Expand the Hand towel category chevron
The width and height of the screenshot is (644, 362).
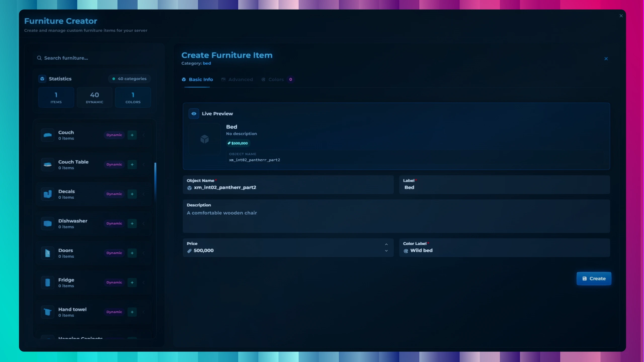pos(144,312)
